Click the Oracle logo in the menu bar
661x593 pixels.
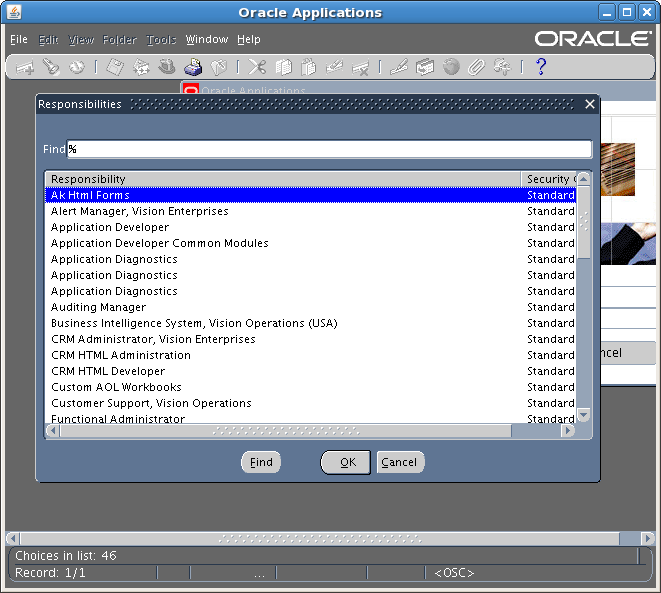[594, 39]
